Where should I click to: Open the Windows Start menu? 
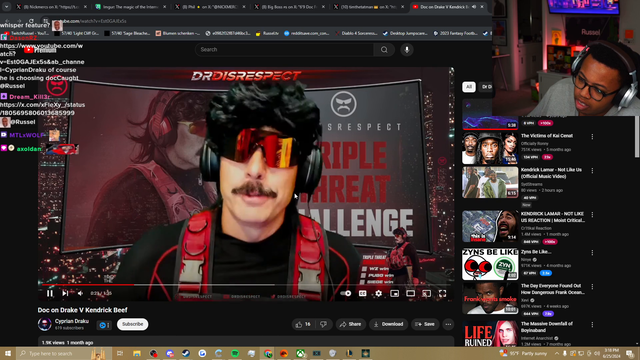[8, 353]
